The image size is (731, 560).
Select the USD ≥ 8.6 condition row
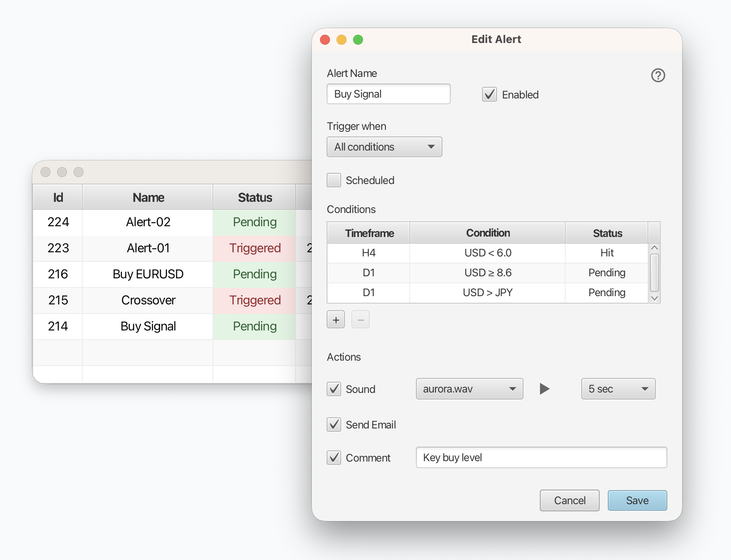pyautogui.click(x=488, y=273)
